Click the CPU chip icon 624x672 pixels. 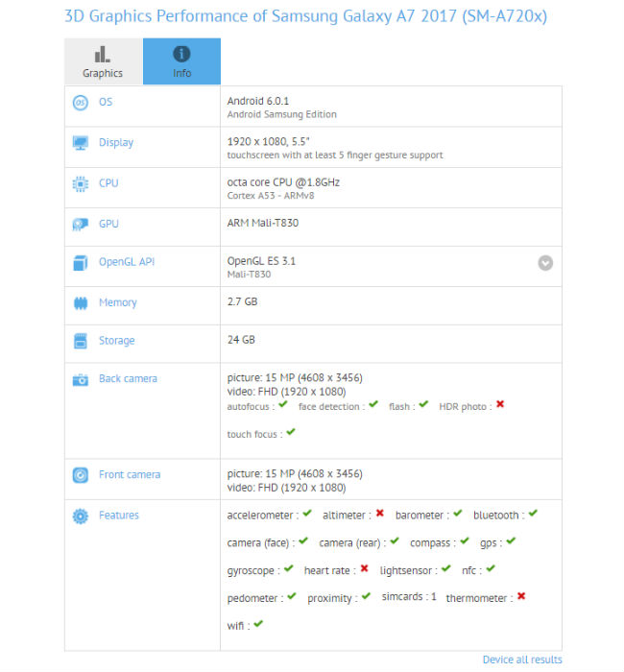click(x=81, y=183)
